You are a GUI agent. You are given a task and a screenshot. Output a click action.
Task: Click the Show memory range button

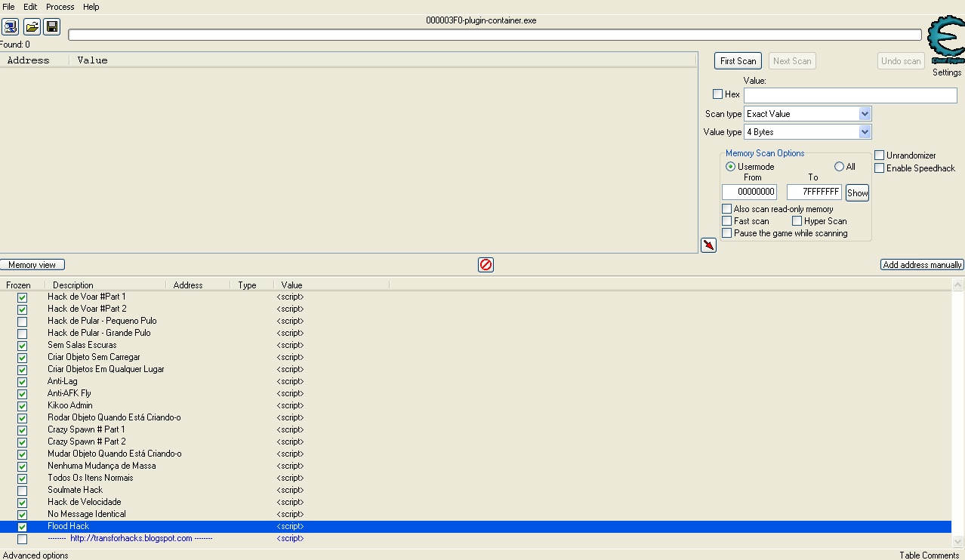click(x=857, y=193)
